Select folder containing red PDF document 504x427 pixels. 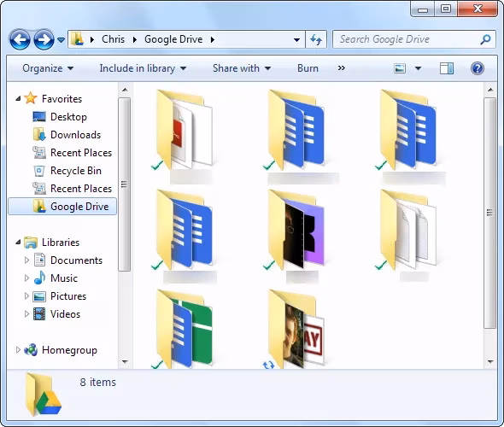click(x=182, y=130)
